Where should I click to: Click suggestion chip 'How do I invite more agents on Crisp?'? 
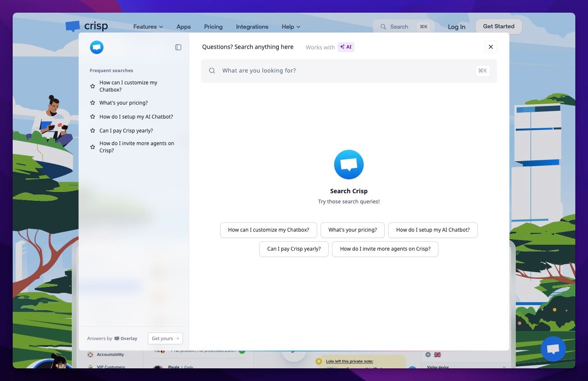[x=385, y=249]
